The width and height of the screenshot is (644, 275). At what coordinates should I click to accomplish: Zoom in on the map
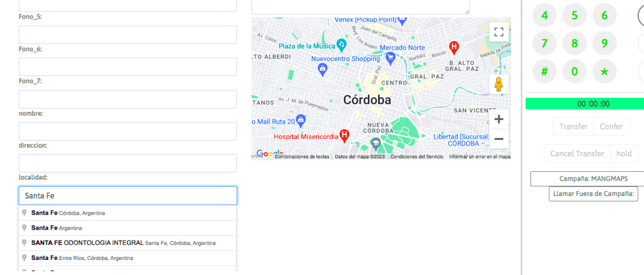[x=498, y=119]
